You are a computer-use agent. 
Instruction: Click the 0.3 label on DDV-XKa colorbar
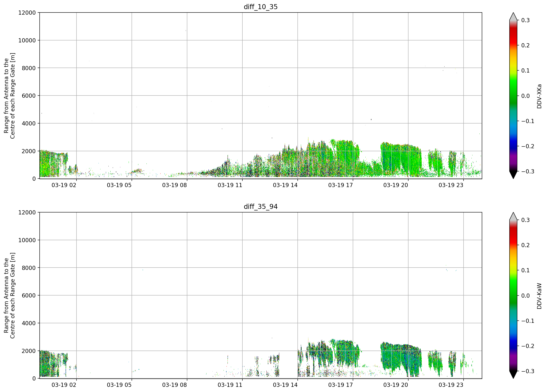pyautogui.click(x=525, y=20)
